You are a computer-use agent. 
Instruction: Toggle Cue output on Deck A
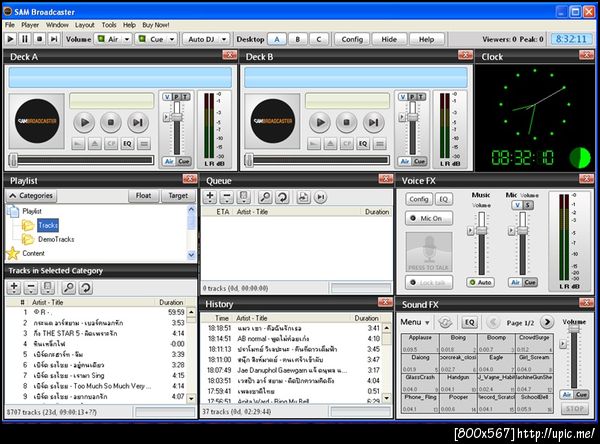click(184, 162)
